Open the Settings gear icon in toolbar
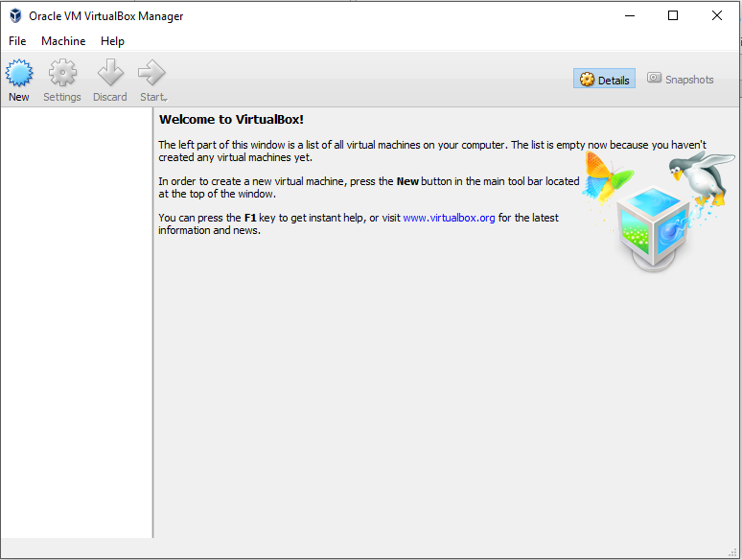Screen dimensions: 742x560 click(x=62, y=73)
